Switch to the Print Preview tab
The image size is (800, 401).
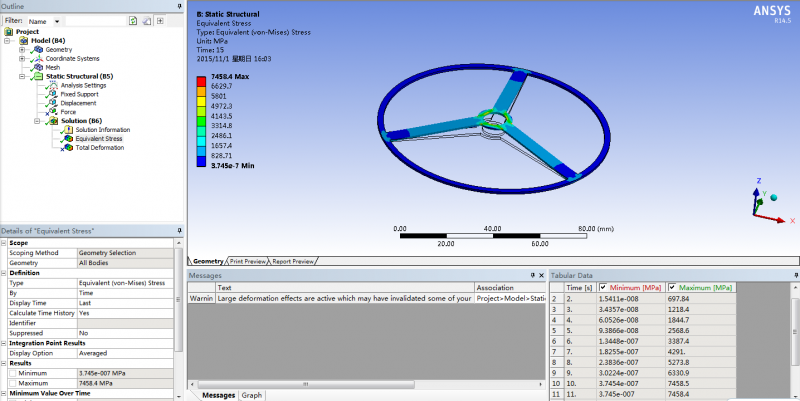tap(248, 261)
